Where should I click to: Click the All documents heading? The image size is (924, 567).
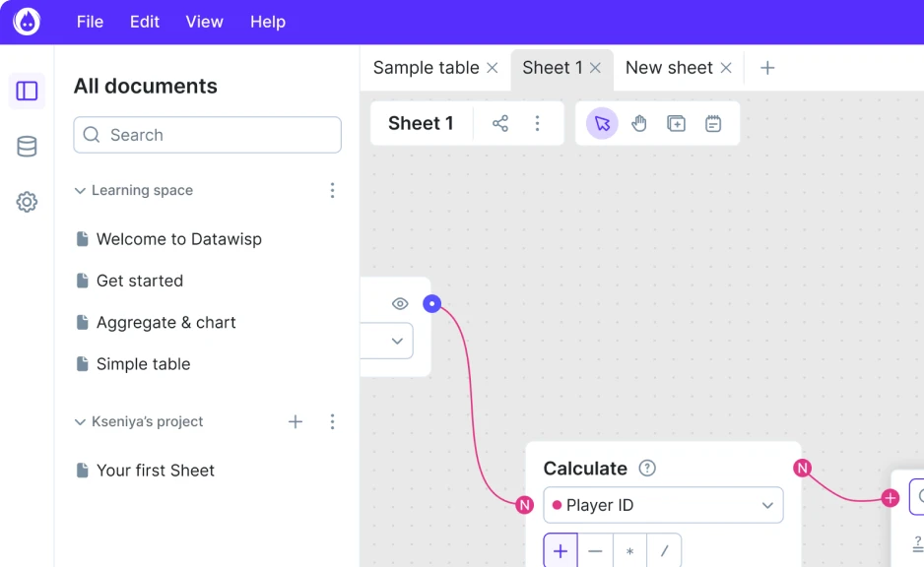146,86
